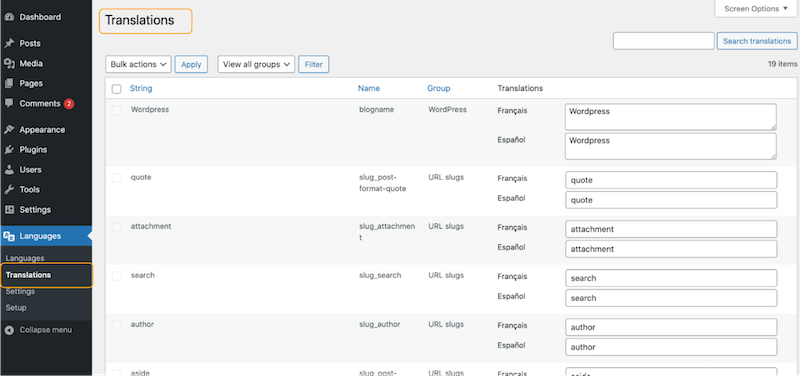This screenshot has width=800, height=376.
Task: Click the Español field for attachment
Action: coord(671,249)
